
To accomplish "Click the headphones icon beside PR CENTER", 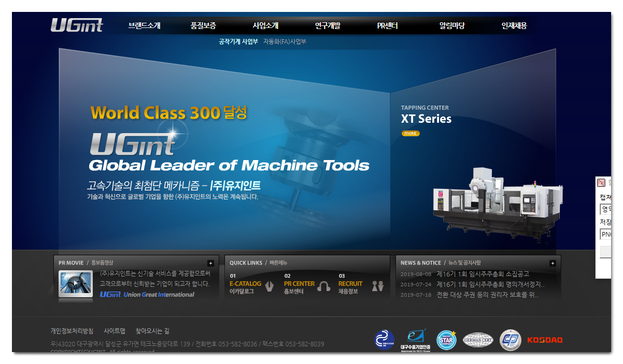I will tap(323, 286).
